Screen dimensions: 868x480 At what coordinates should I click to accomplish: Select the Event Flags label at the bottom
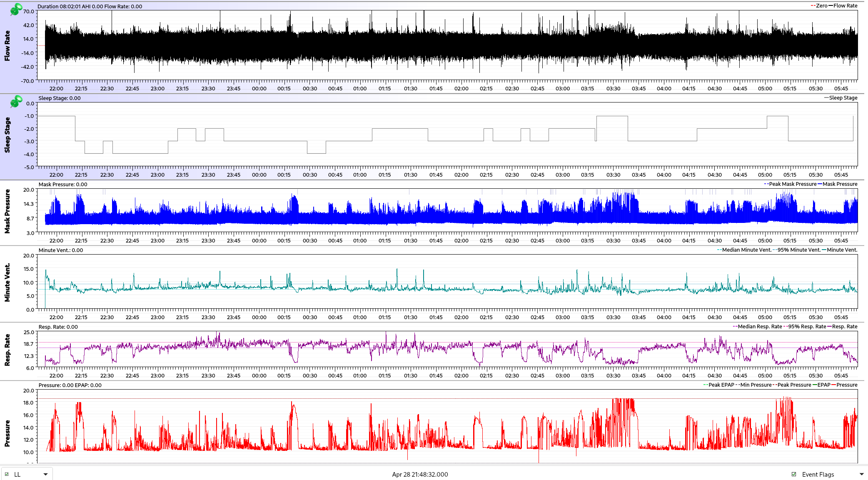pos(818,474)
